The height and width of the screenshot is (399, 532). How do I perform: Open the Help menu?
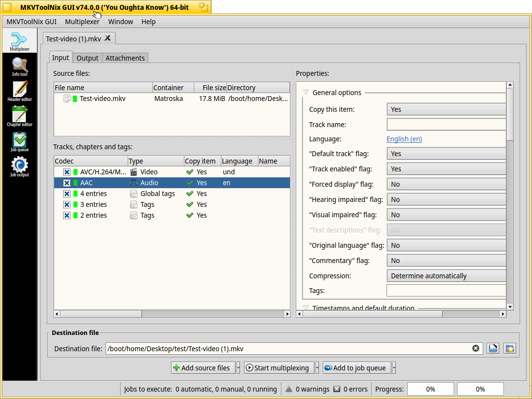(x=148, y=22)
